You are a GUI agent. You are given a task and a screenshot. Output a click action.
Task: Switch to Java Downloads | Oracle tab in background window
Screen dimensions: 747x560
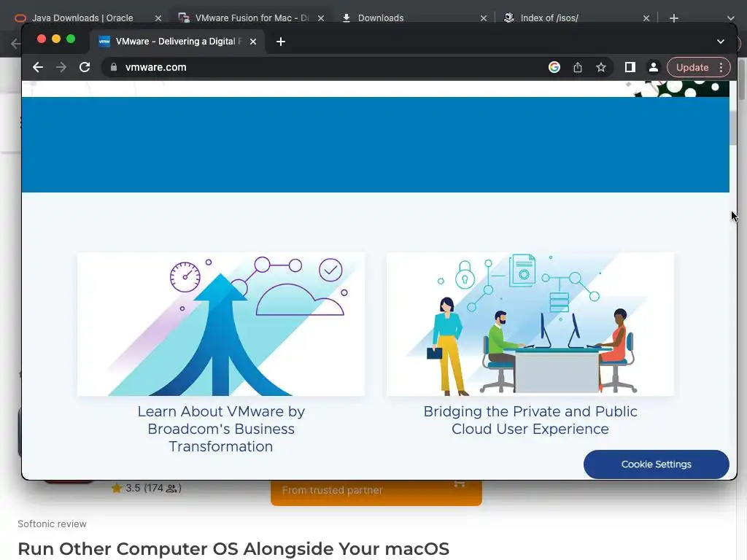point(82,18)
